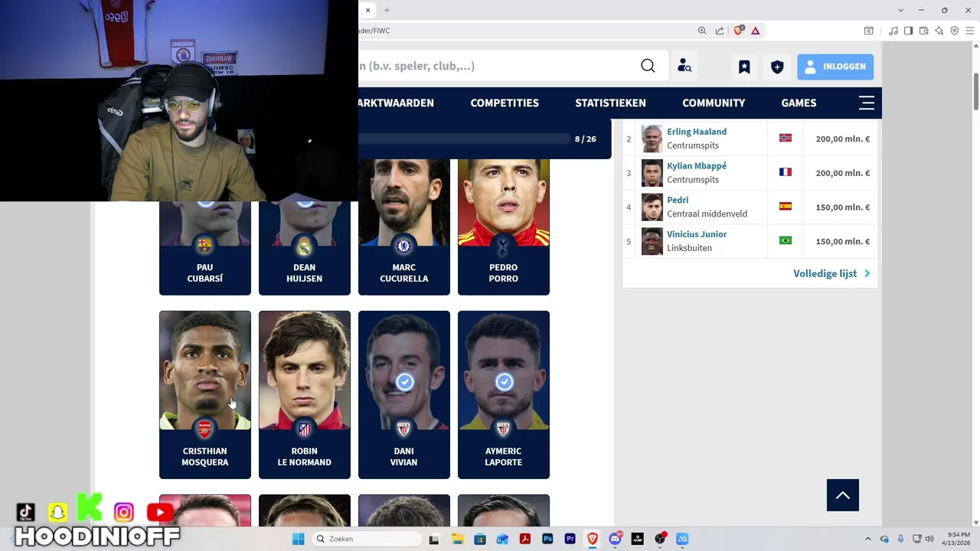Click the Brave browser taskbar icon
Viewport: 980px width, 551px height.
click(x=592, y=539)
